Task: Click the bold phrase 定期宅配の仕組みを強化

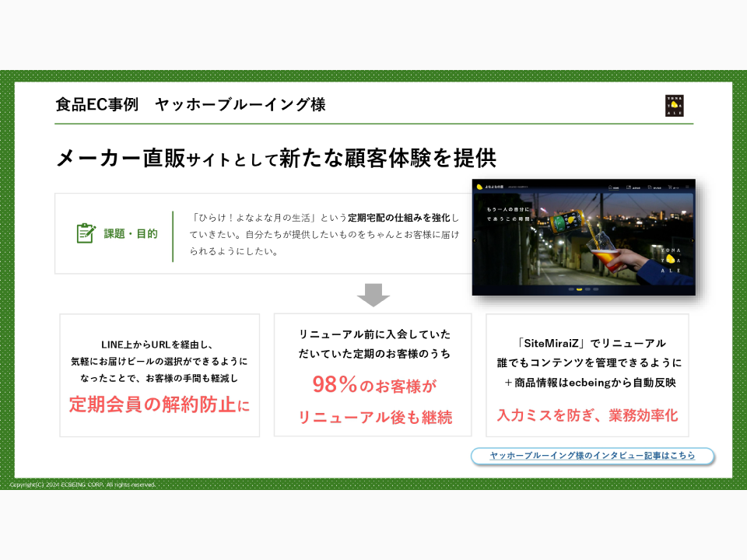Action: pos(398,218)
